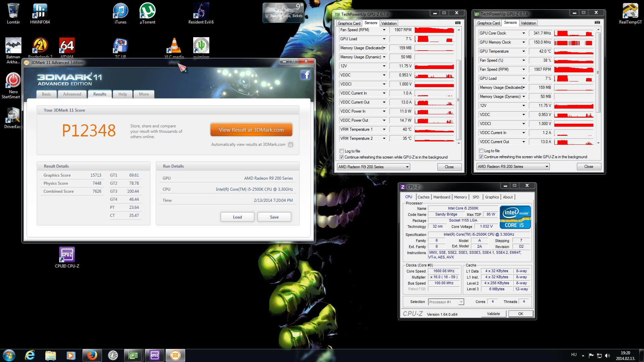Open RealTempGT desktop icon
This screenshot has height=362, width=644.
(x=630, y=13)
